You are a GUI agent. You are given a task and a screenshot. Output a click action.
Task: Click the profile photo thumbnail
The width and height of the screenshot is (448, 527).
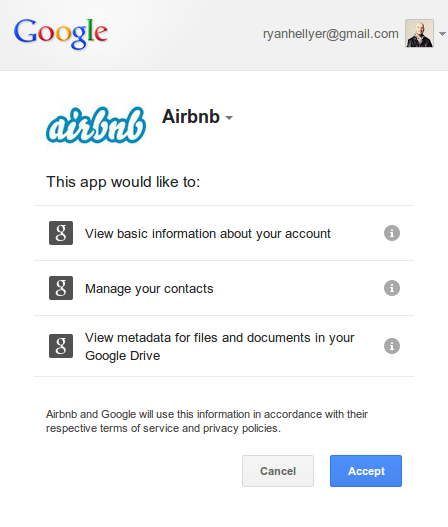(x=419, y=33)
